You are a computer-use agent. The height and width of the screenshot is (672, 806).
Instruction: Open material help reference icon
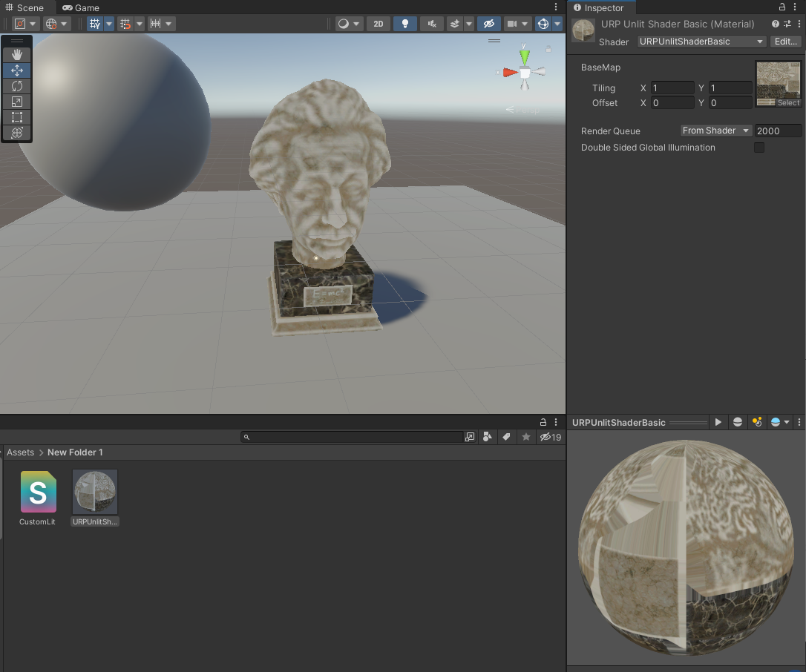click(x=775, y=24)
